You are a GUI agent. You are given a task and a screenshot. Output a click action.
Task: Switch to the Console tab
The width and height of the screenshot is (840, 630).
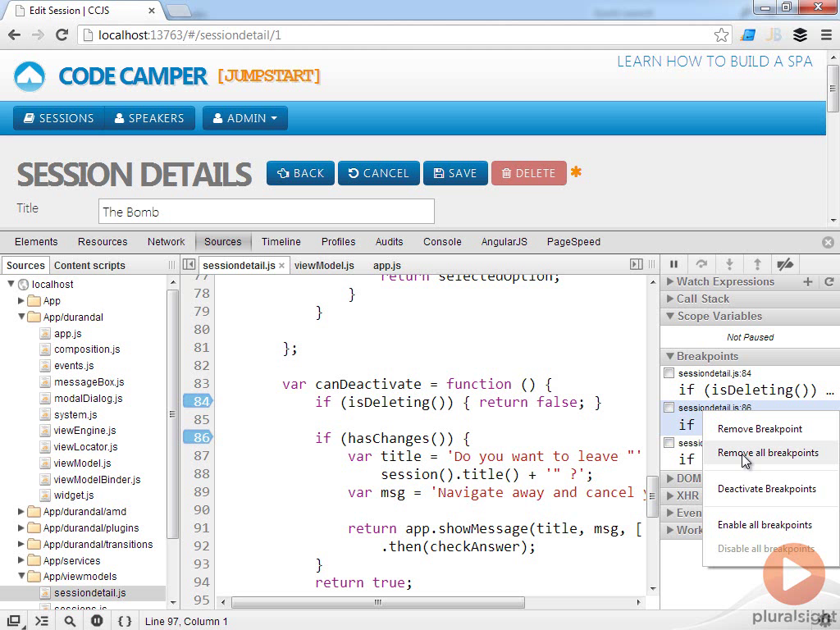[x=442, y=242]
